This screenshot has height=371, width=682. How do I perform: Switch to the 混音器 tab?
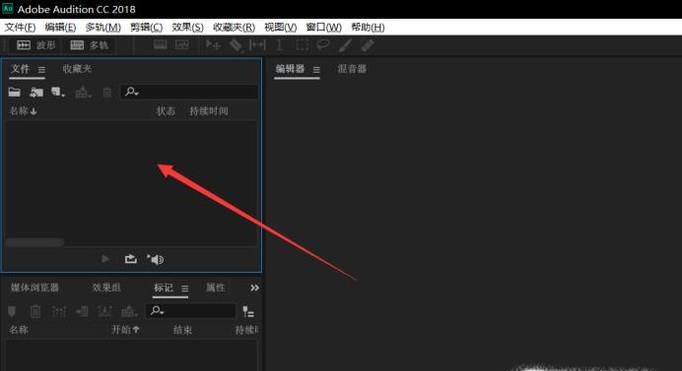[x=352, y=69]
